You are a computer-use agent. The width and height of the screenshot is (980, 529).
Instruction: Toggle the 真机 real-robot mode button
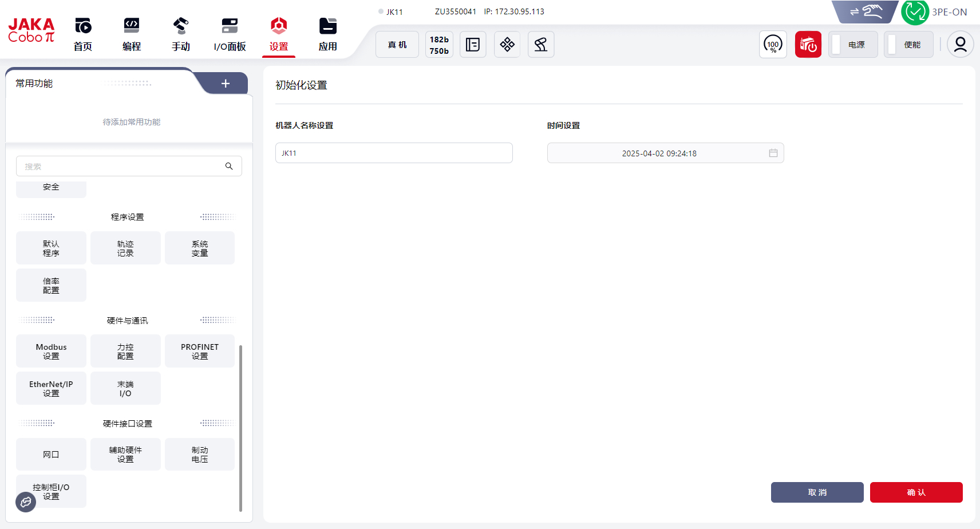pyautogui.click(x=397, y=45)
